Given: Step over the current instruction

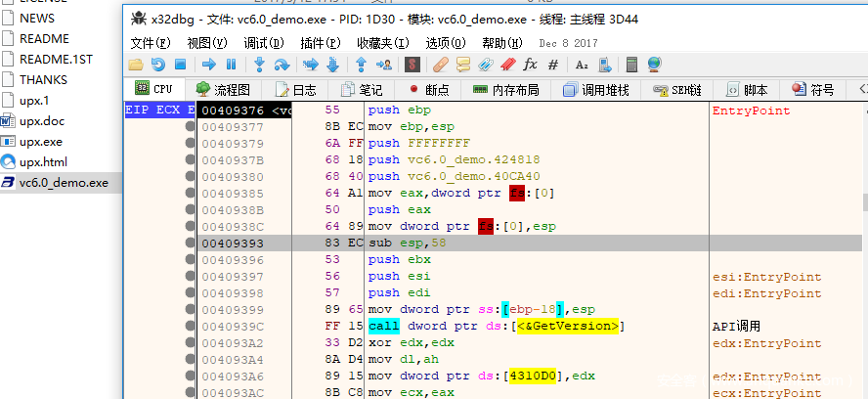Looking at the screenshot, I should pyautogui.click(x=282, y=65).
